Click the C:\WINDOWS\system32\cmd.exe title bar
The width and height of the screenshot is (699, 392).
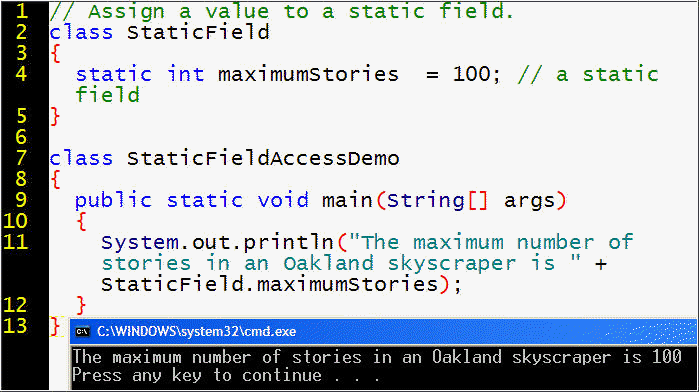(383, 332)
